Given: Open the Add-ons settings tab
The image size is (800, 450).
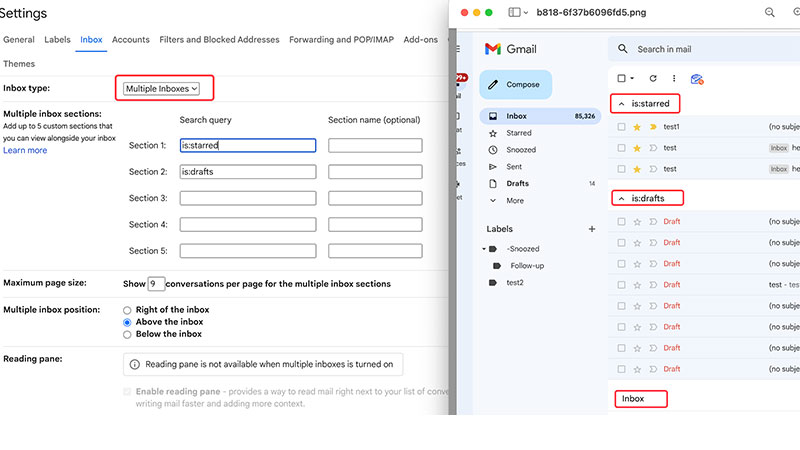Looking at the screenshot, I should pos(420,40).
